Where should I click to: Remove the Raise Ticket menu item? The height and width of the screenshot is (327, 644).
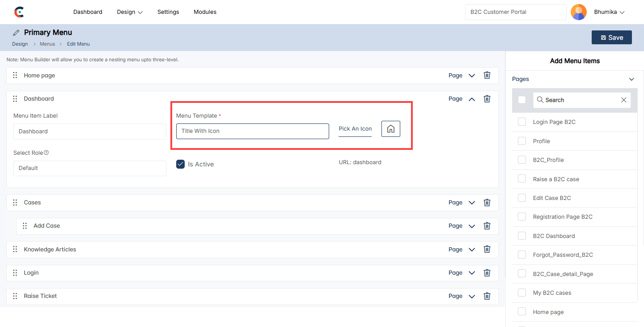tap(487, 296)
